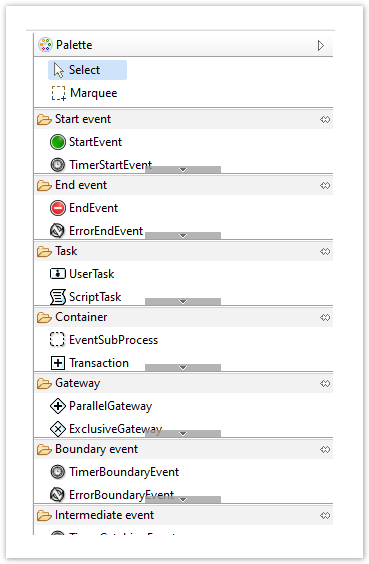Screen dimensions: 369x564
Task: Select the StartEvent palette tool
Action: 86,142
